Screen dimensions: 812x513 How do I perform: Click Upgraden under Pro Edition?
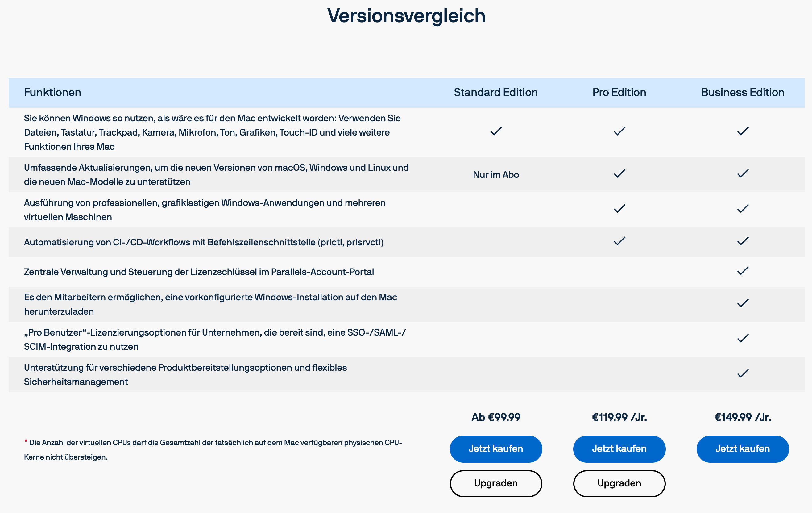[619, 484]
